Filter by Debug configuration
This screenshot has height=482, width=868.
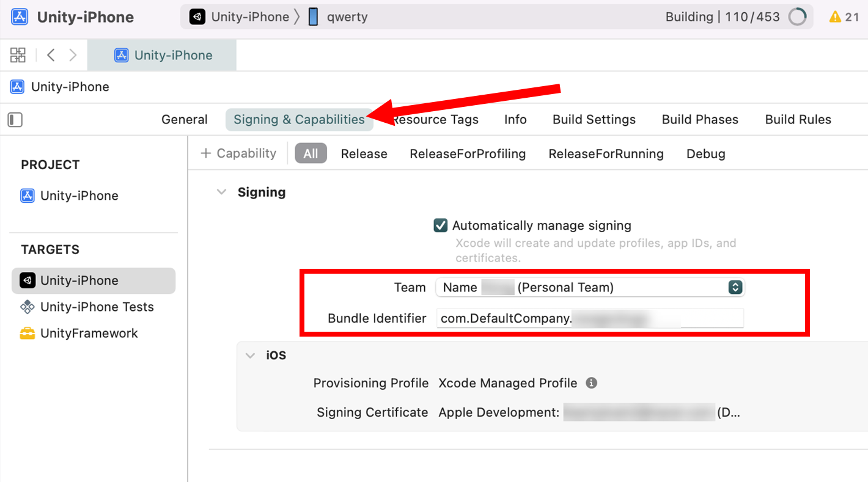(706, 154)
